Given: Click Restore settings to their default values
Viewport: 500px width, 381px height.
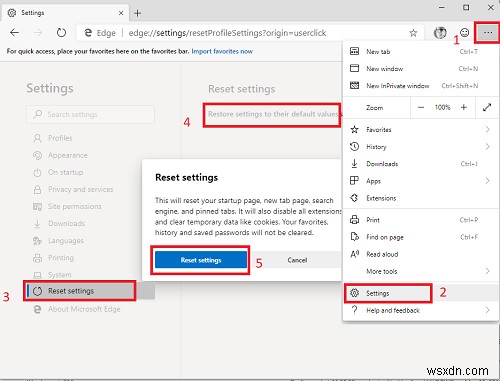Looking at the screenshot, I should (x=274, y=114).
